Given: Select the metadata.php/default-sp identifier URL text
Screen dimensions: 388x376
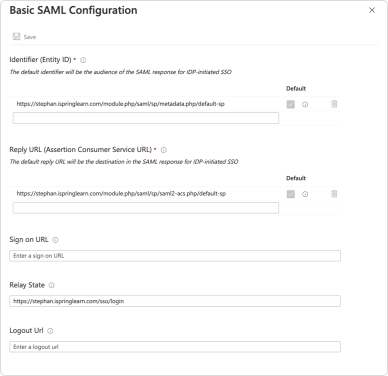Looking at the screenshot, I should 121,104.
